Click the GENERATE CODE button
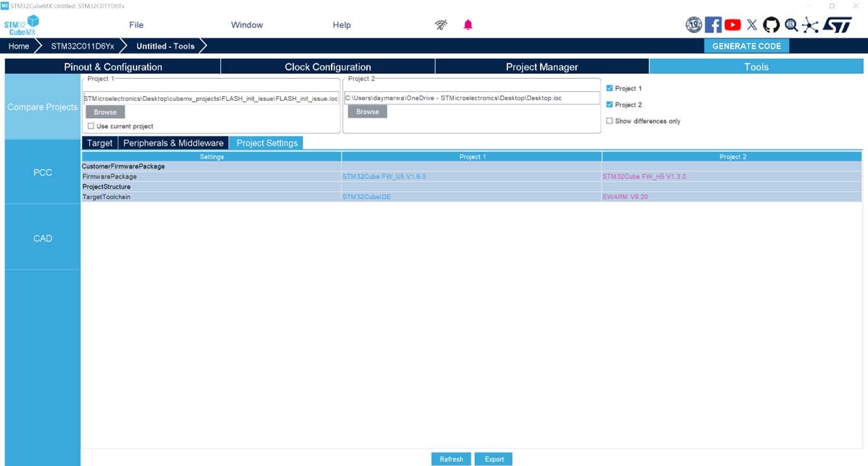Viewport: 868px width, 466px height. coord(746,46)
